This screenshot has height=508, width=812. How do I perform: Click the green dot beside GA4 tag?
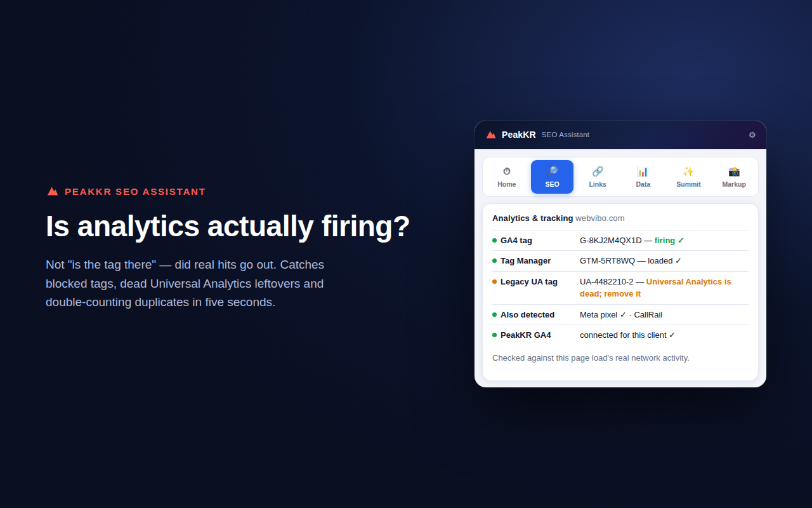[495, 240]
